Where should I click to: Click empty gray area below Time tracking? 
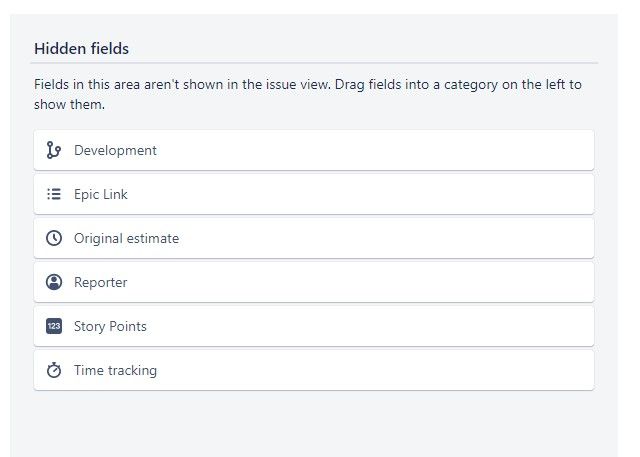(x=313, y=424)
